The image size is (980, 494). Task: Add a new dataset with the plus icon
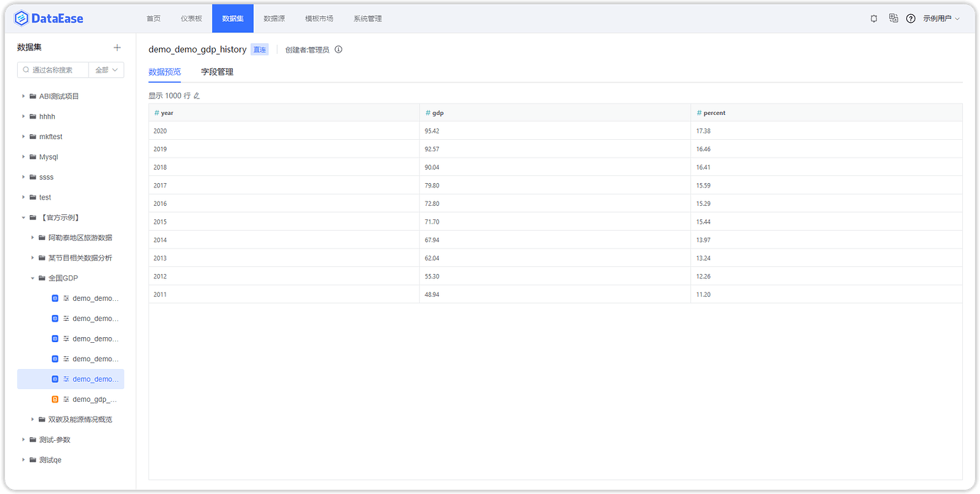click(117, 48)
